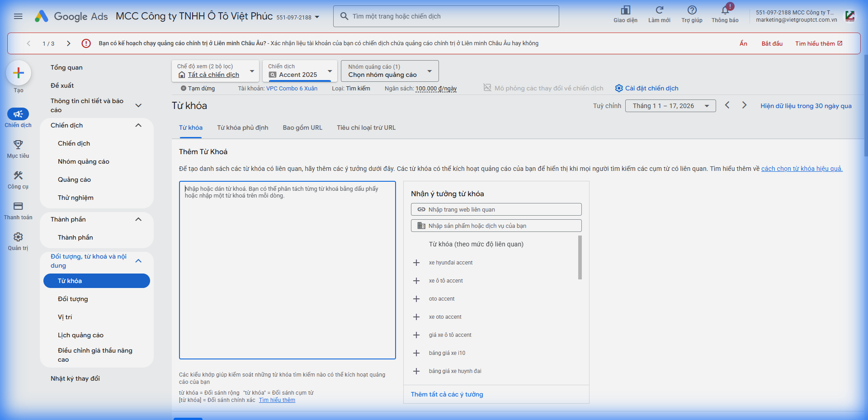Viewport: 868px width, 420px height.
Task: Click the Tạo (create) plus button
Action: (19, 73)
